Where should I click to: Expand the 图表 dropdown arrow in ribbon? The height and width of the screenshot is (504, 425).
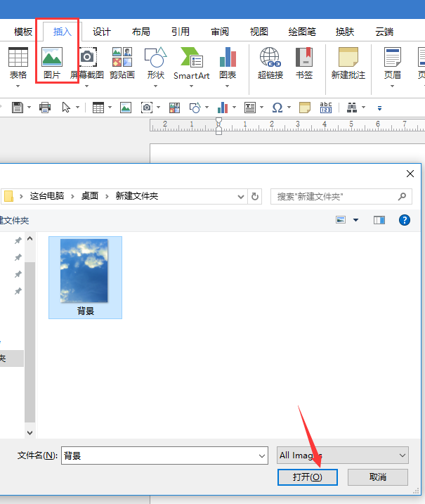[227, 86]
